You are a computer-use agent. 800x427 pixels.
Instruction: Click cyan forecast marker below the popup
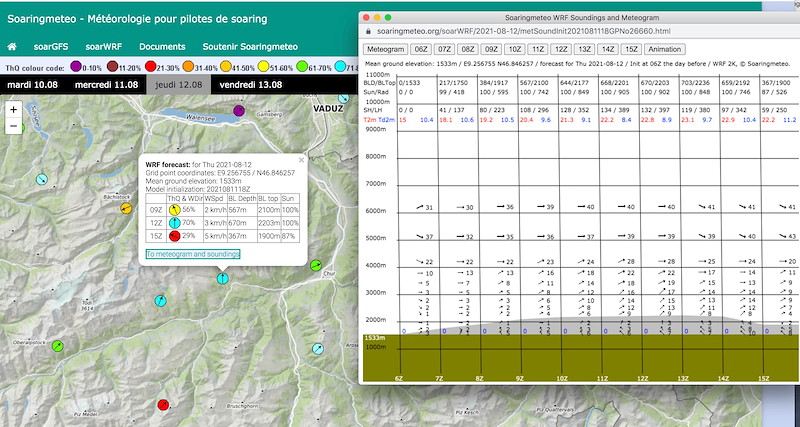point(222,279)
